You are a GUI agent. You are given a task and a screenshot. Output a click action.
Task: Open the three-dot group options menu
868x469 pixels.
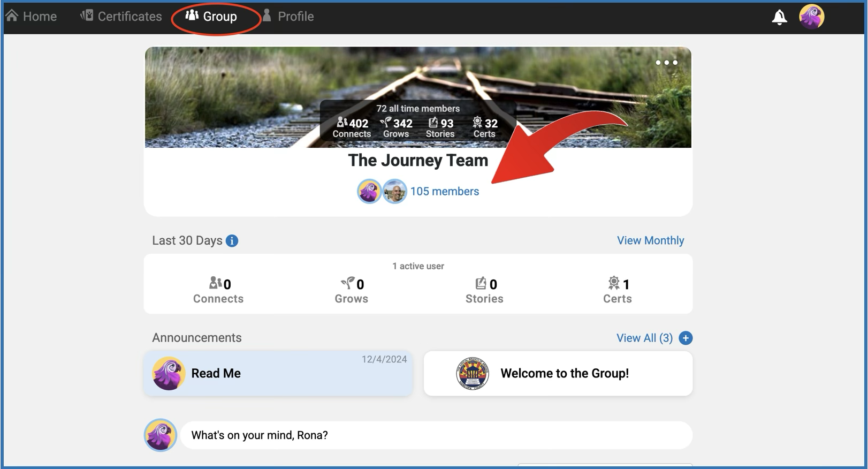point(666,63)
